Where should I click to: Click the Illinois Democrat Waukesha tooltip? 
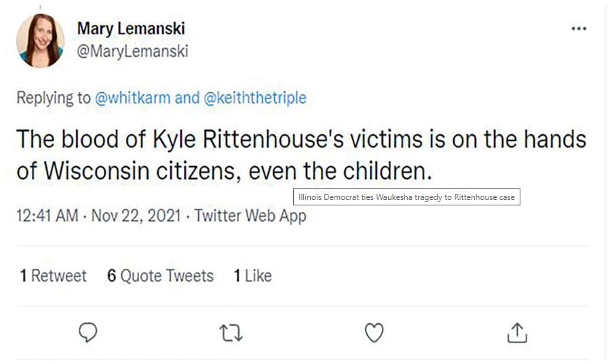[x=406, y=197]
